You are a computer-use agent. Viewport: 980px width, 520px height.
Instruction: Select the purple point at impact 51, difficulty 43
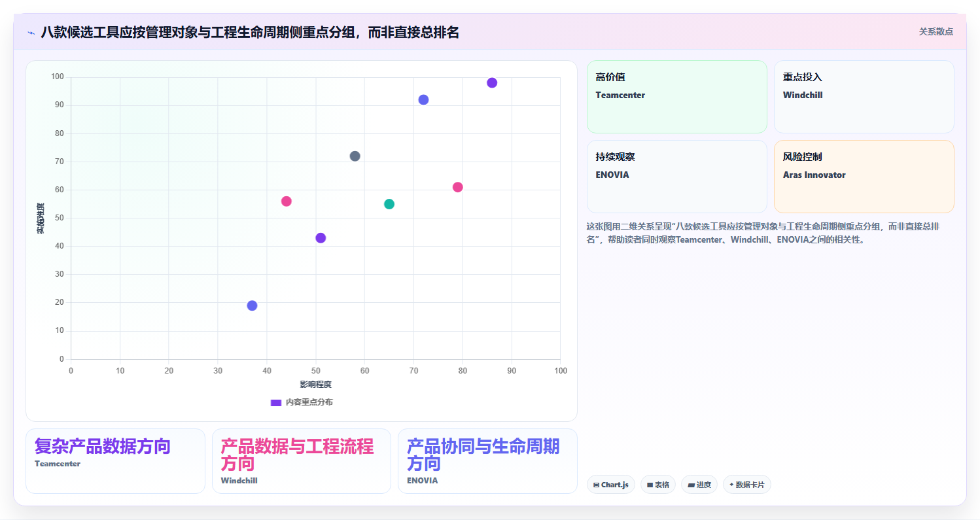click(x=321, y=238)
